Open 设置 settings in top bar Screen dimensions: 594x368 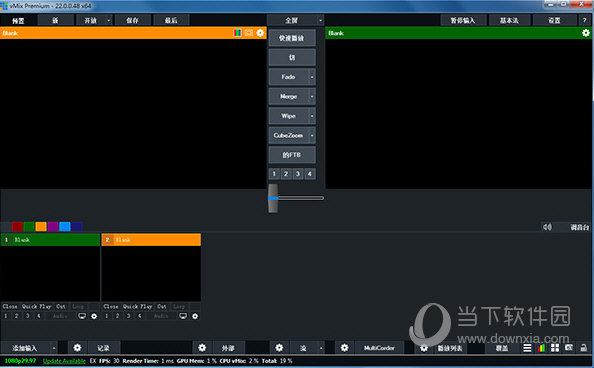coord(554,20)
